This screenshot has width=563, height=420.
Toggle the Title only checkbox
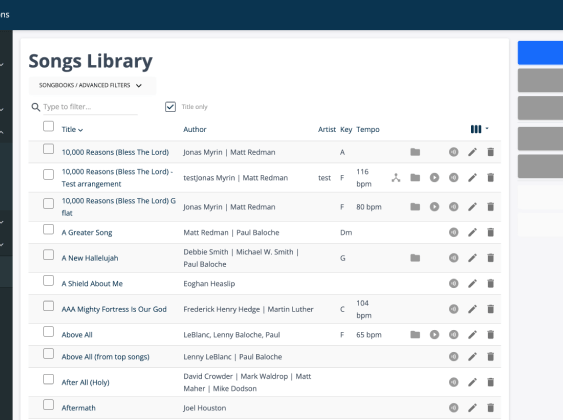pyautogui.click(x=170, y=107)
